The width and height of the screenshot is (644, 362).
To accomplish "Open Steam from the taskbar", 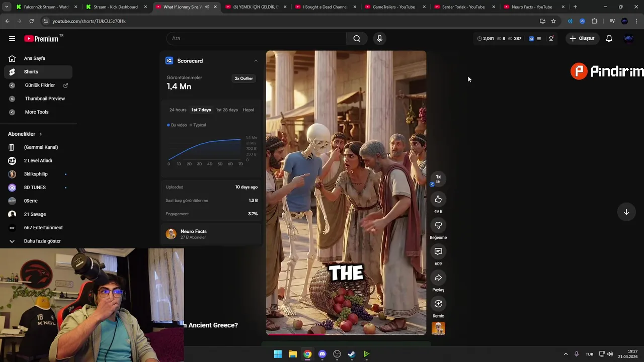I will (x=352, y=354).
